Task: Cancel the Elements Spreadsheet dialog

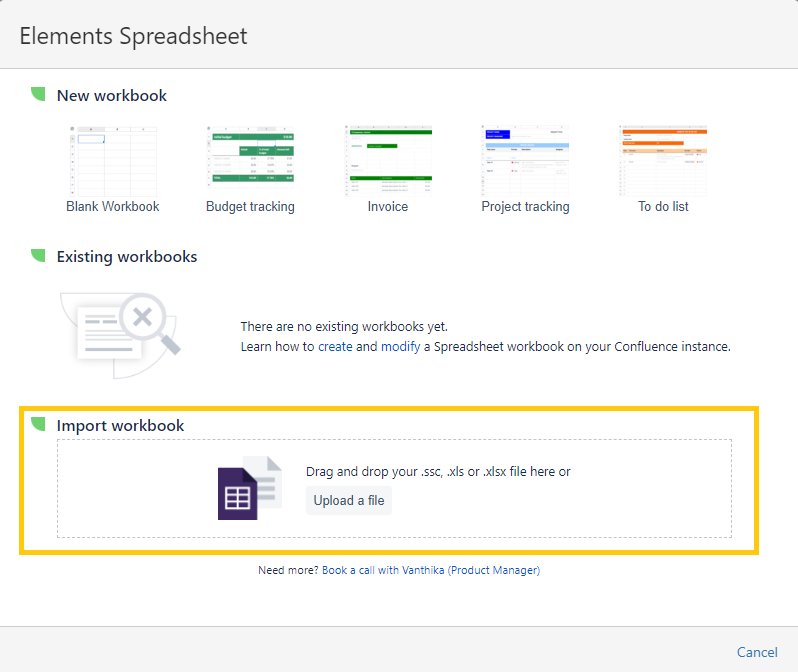Action: pyautogui.click(x=756, y=652)
